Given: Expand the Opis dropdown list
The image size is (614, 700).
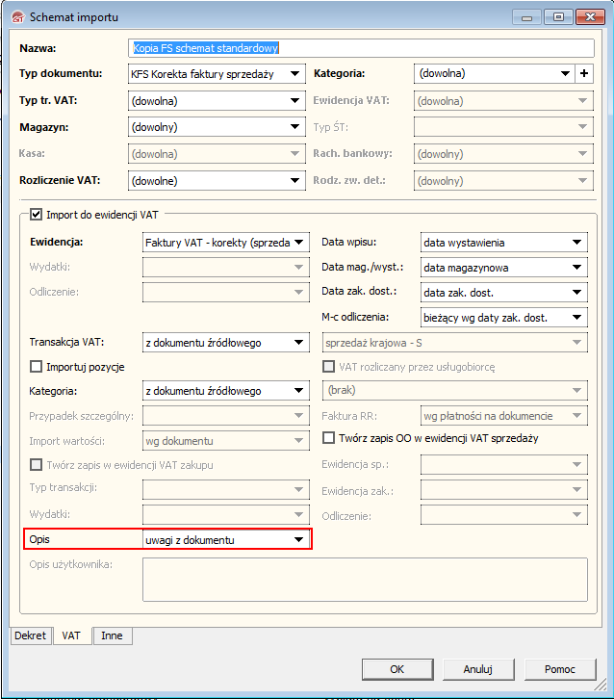Looking at the screenshot, I should tap(298, 540).
